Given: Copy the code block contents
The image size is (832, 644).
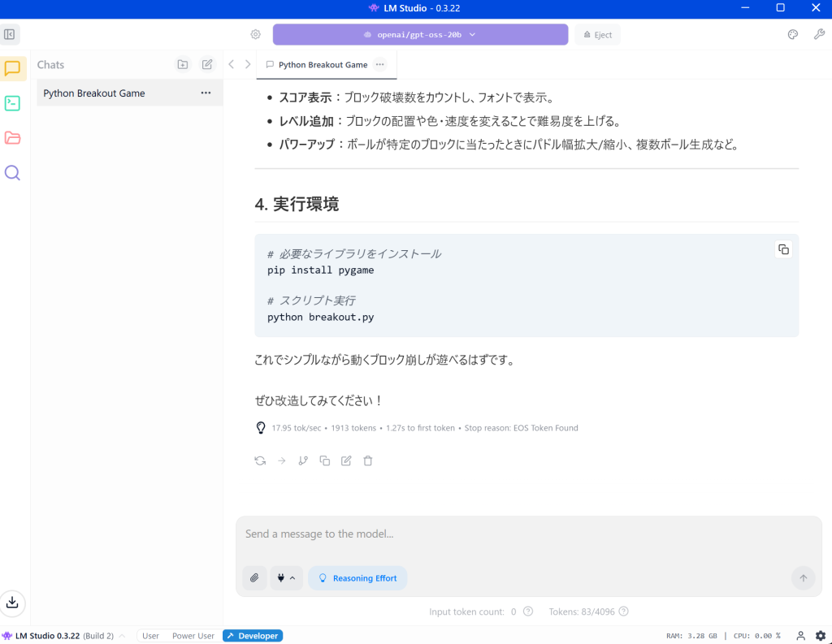Looking at the screenshot, I should (x=783, y=249).
